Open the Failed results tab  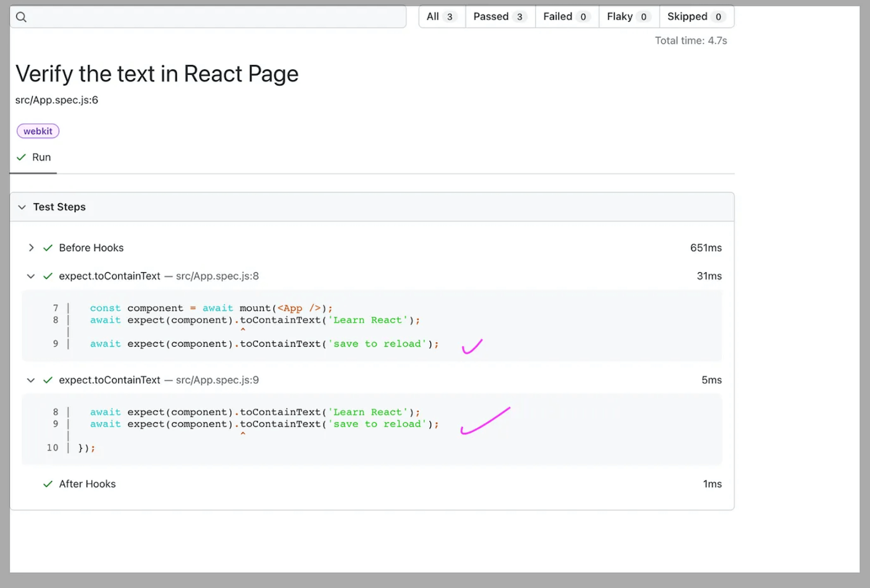click(x=565, y=16)
